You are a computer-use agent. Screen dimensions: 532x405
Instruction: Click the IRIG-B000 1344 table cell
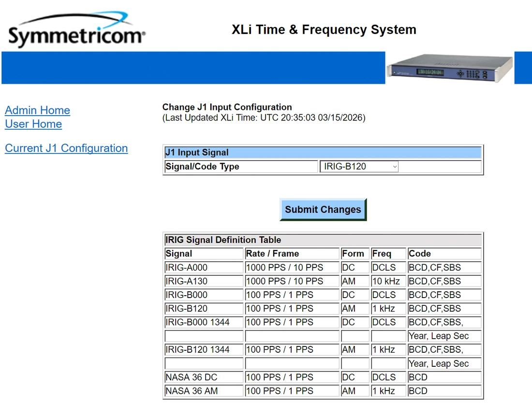tap(204, 322)
